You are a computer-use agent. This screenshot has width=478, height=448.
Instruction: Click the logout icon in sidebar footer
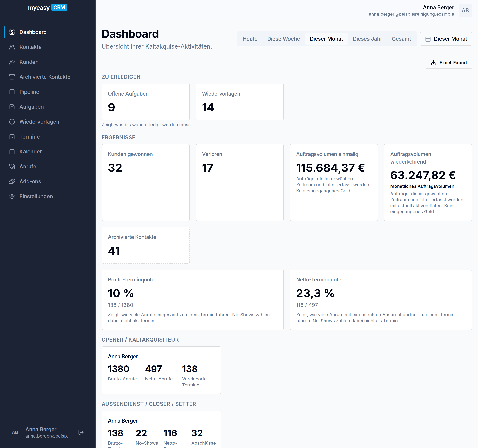pyautogui.click(x=81, y=432)
